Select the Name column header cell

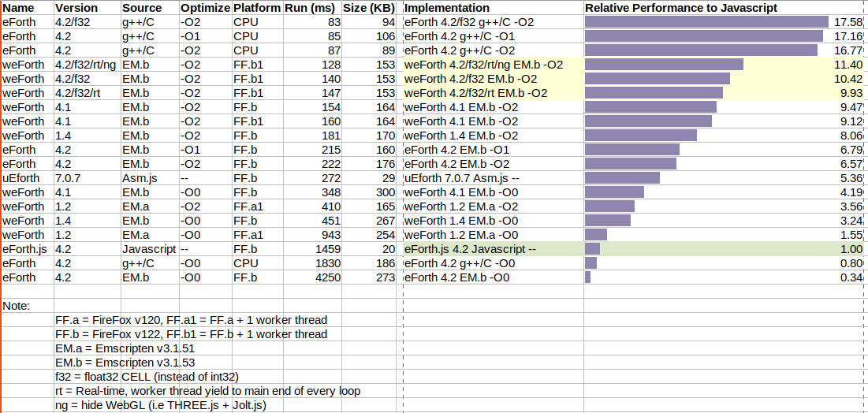19,8
